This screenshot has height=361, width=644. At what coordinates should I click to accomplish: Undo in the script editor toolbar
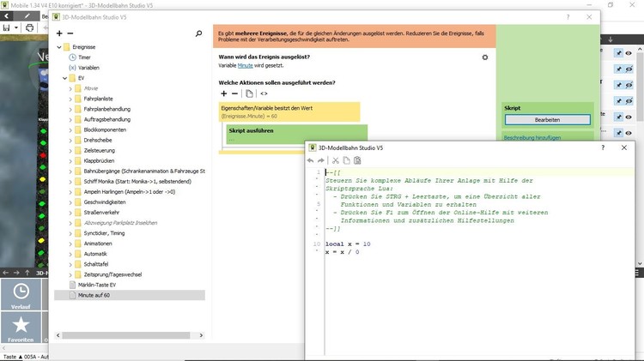[x=311, y=160]
